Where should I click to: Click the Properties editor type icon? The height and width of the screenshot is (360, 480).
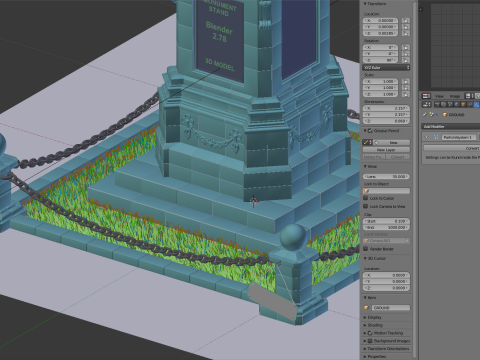[427, 104]
